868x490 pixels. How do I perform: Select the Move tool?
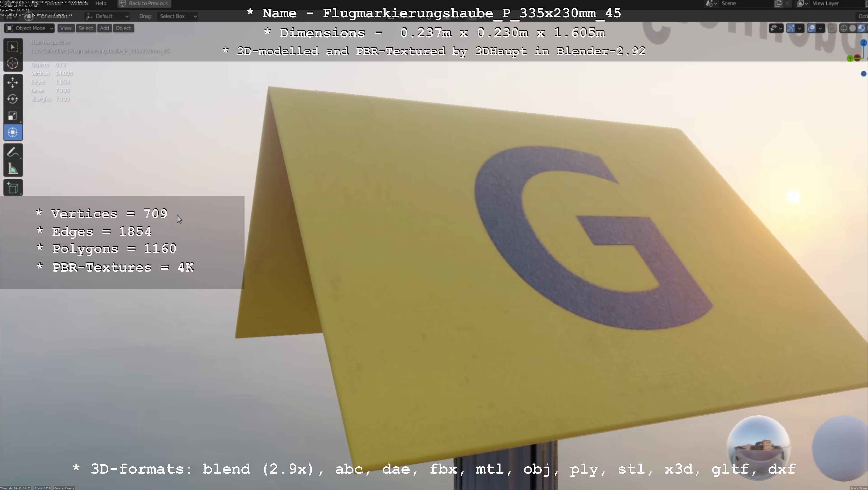pyautogui.click(x=13, y=83)
